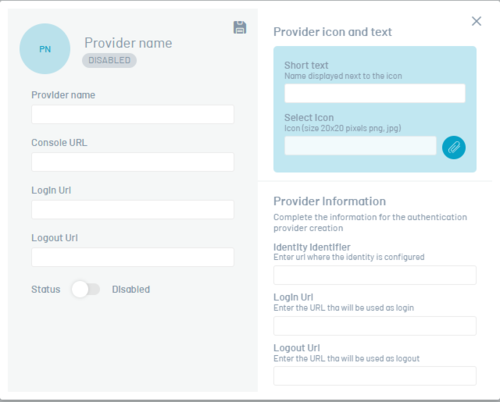Click Provider Information Logout Url field
This screenshot has height=402, width=500.
pyautogui.click(x=375, y=376)
